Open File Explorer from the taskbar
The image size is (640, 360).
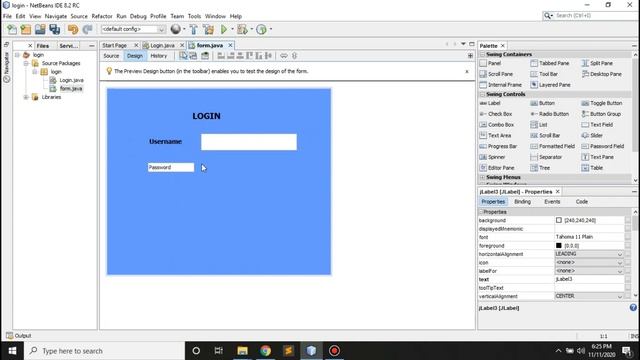click(x=242, y=351)
